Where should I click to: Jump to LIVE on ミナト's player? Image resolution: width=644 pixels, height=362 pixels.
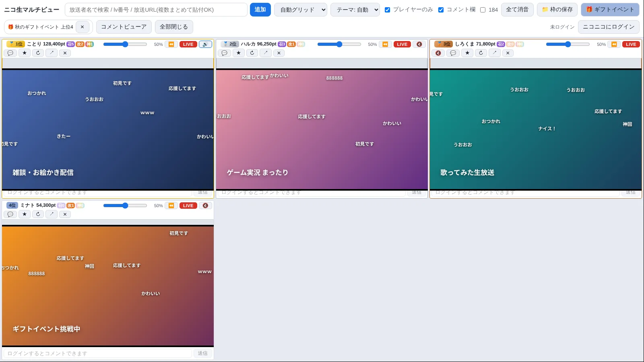coord(188,206)
